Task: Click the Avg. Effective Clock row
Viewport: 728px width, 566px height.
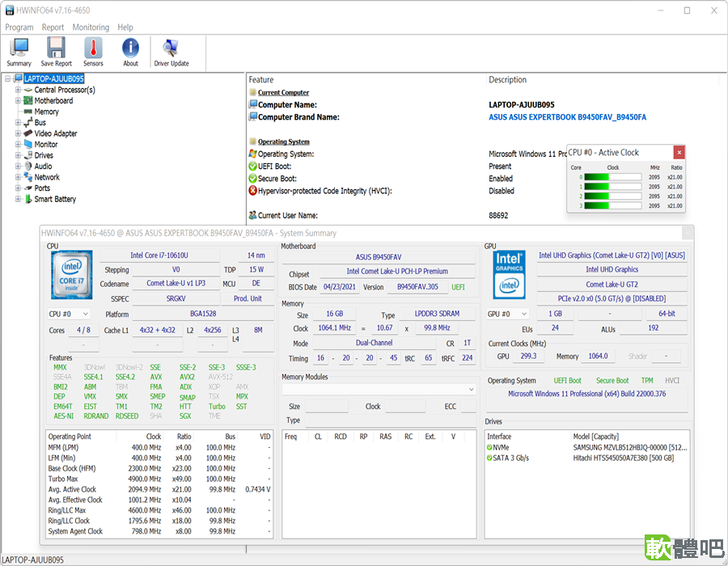Action: point(159,500)
